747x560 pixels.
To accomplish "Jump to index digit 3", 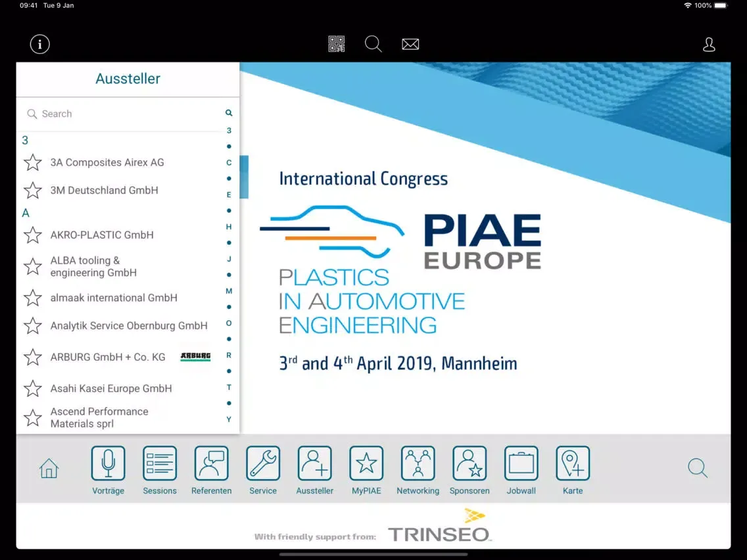I will 229,131.
